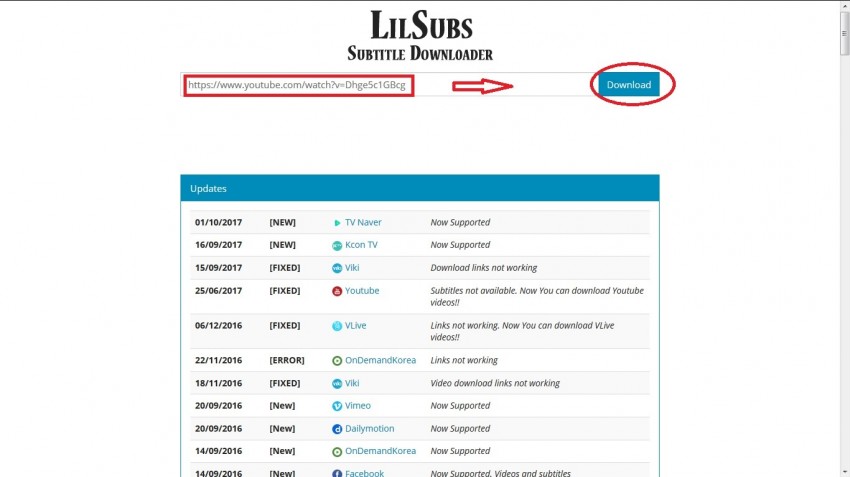Open OnDemandKorea link in 22/11/2016 row

381,360
